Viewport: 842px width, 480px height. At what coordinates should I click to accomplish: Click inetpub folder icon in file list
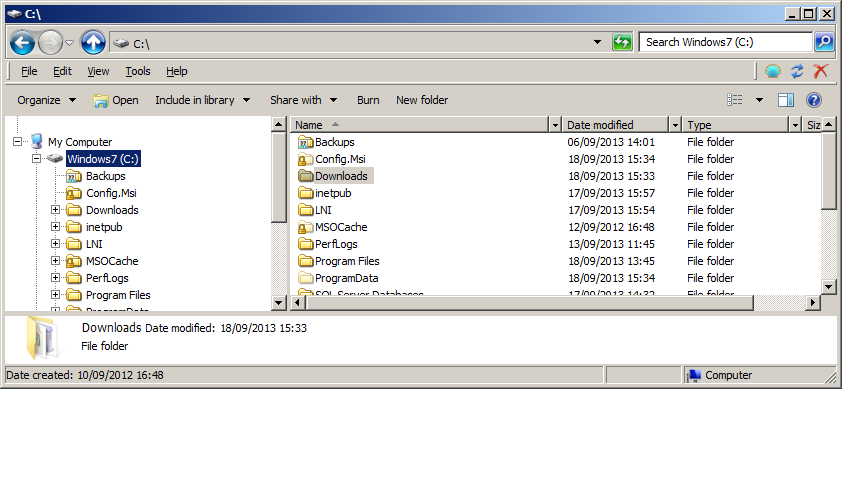(306, 193)
